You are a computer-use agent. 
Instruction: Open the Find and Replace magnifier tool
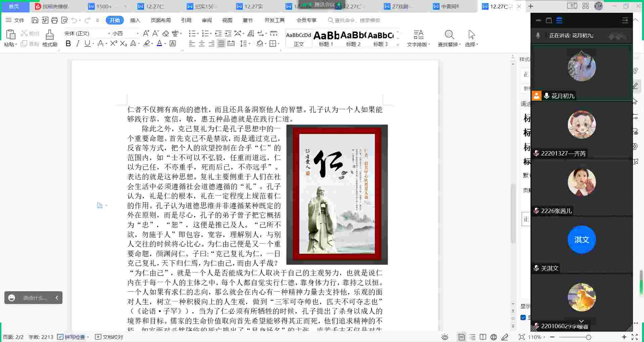[449, 35]
